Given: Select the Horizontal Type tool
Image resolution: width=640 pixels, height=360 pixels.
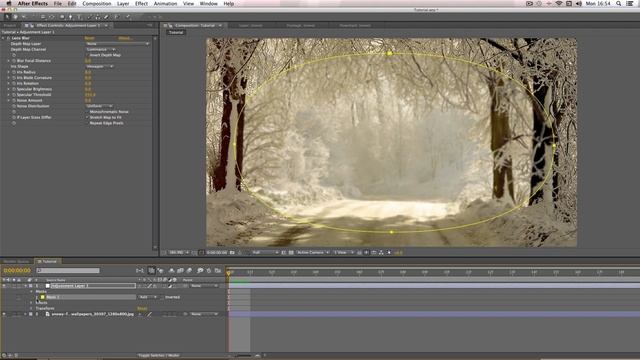Looking at the screenshot, I should (79, 17).
